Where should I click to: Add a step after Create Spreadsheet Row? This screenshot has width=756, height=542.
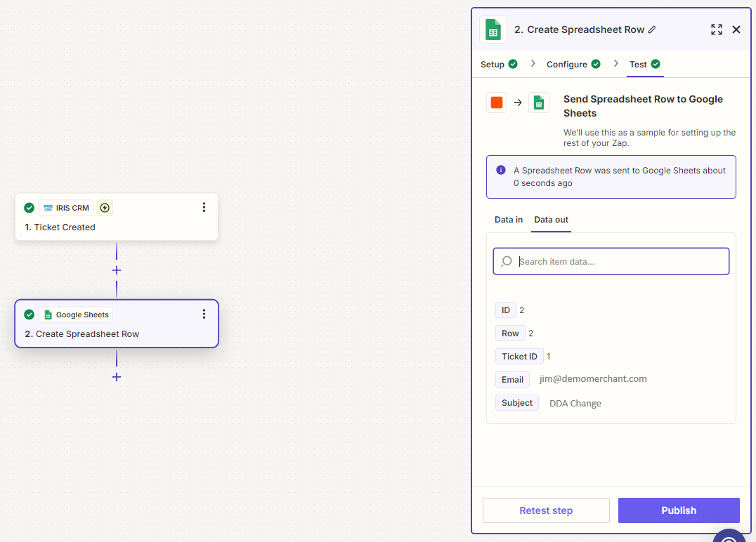click(116, 377)
